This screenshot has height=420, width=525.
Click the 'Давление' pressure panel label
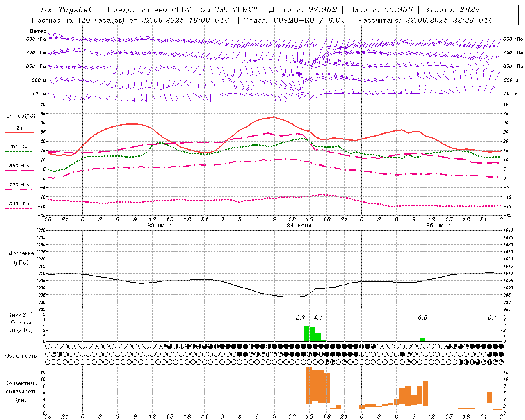pos(21,253)
